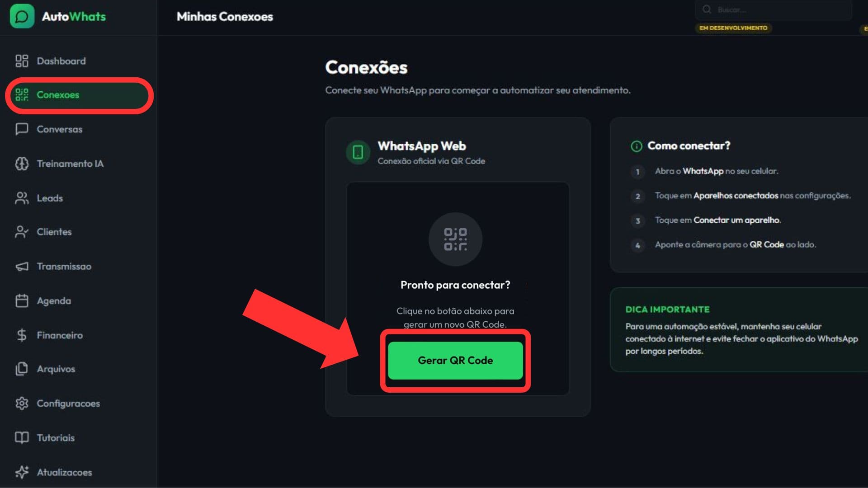Click the EM DESENVOLVIMENTO badge
The width and height of the screenshot is (868, 488).
tap(733, 28)
